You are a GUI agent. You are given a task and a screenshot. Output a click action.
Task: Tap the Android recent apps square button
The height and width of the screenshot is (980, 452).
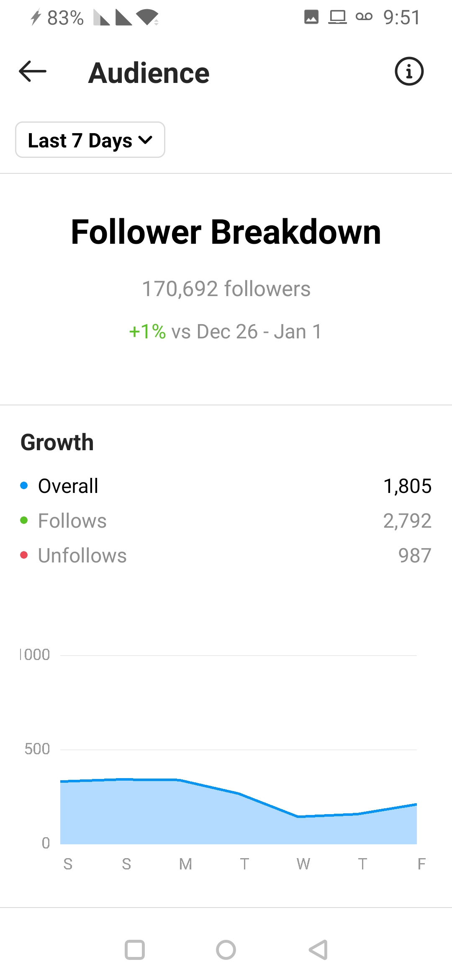pyautogui.click(x=135, y=949)
